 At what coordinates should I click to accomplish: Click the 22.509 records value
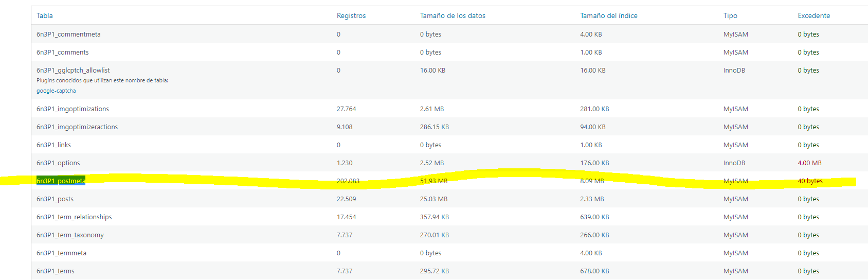coord(346,199)
